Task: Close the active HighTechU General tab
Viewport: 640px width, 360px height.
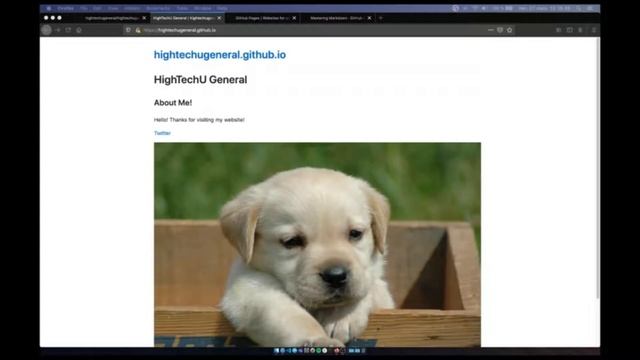Action: click(x=219, y=18)
